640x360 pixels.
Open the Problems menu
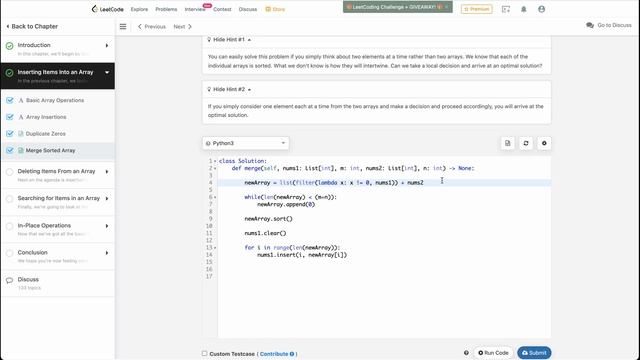pos(166,9)
